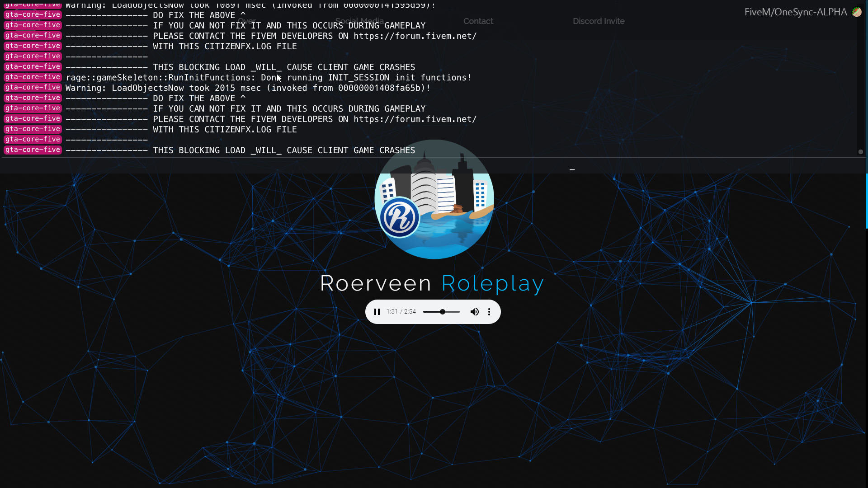Click the page's right-edge blue scrollbar

tap(866, 201)
